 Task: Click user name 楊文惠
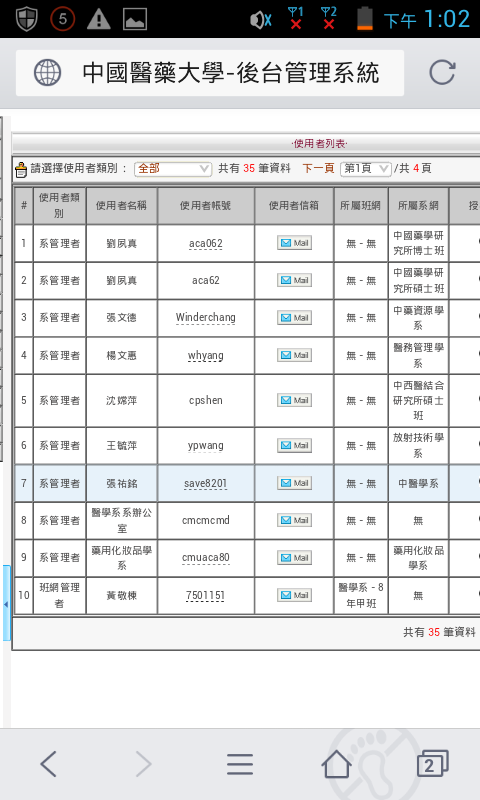click(121, 356)
